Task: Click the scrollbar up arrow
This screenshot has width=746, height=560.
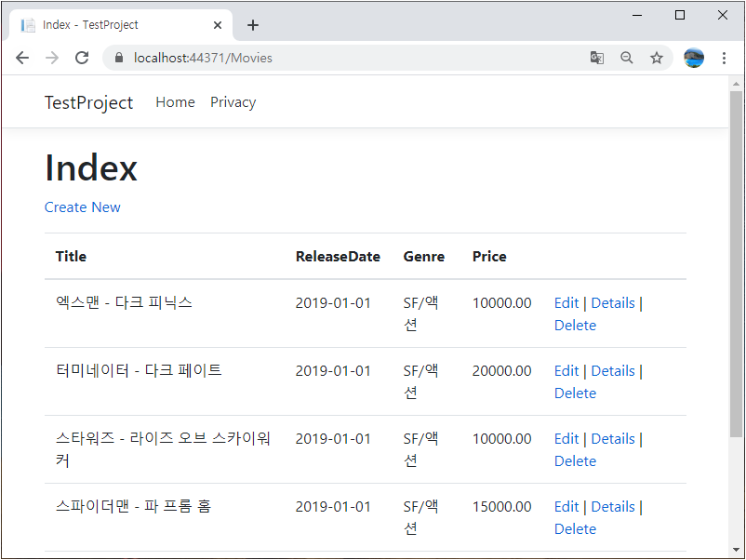Action: (736, 85)
